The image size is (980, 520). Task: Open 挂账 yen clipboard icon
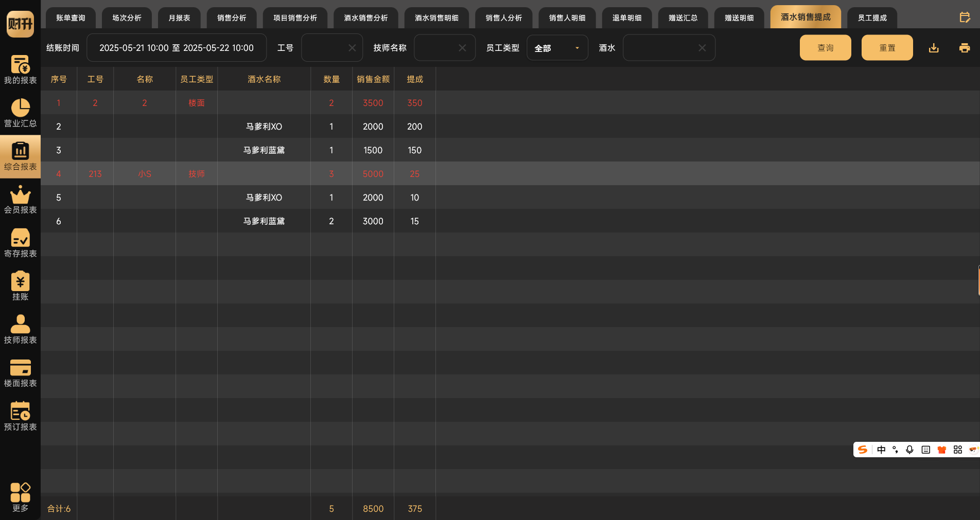coord(20,286)
